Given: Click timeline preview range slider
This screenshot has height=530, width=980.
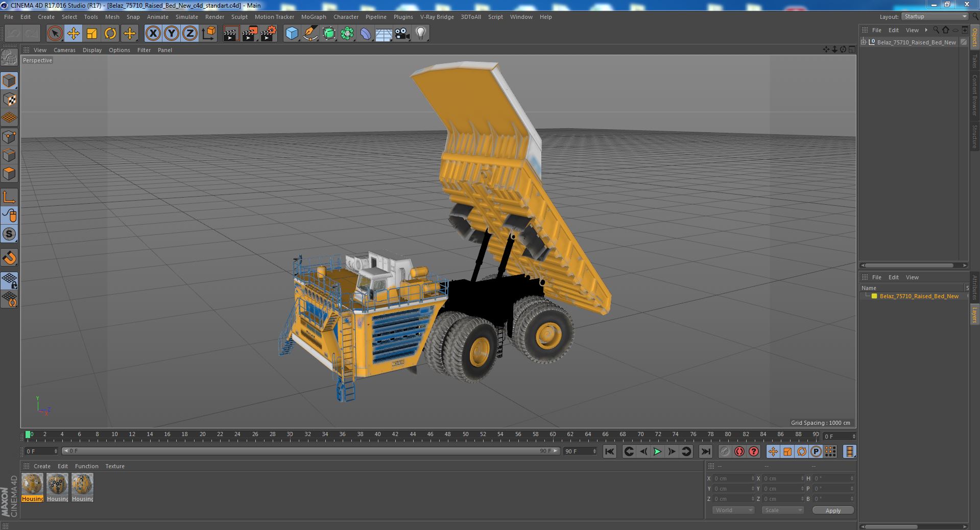Looking at the screenshot, I should point(310,451).
